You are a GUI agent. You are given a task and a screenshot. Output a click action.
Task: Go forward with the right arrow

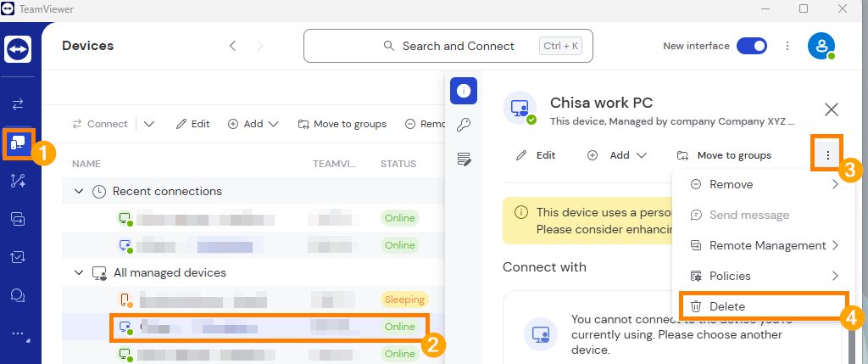point(259,46)
